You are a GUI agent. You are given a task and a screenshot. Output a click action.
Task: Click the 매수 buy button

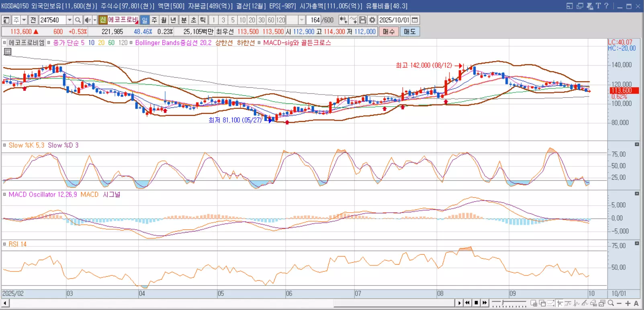click(x=388, y=31)
